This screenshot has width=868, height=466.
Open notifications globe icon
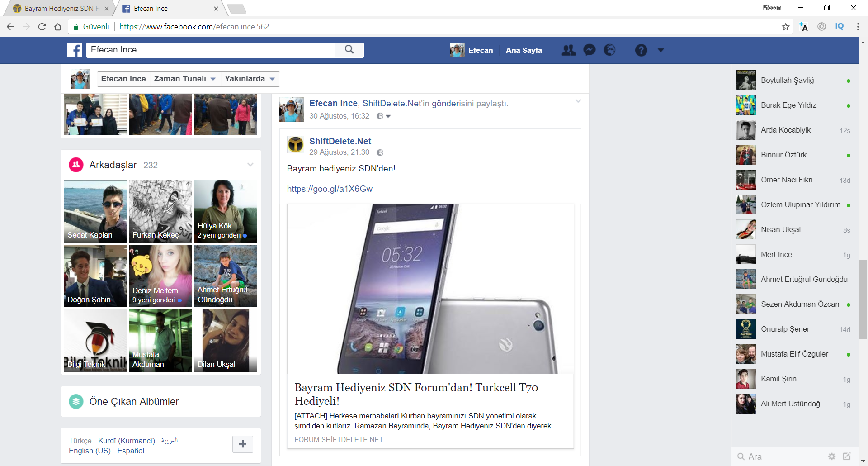point(609,50)
